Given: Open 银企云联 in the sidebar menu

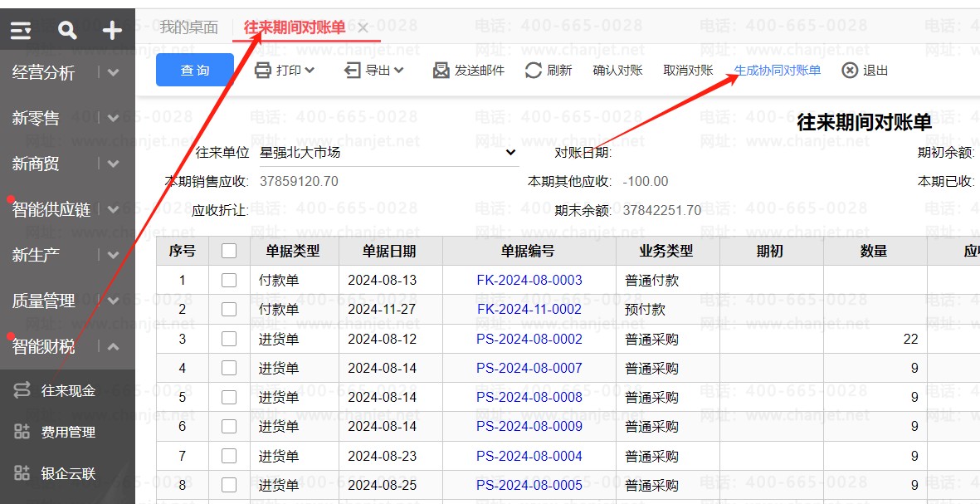Looking at the screenshot, I should click(x=68, y=473).
